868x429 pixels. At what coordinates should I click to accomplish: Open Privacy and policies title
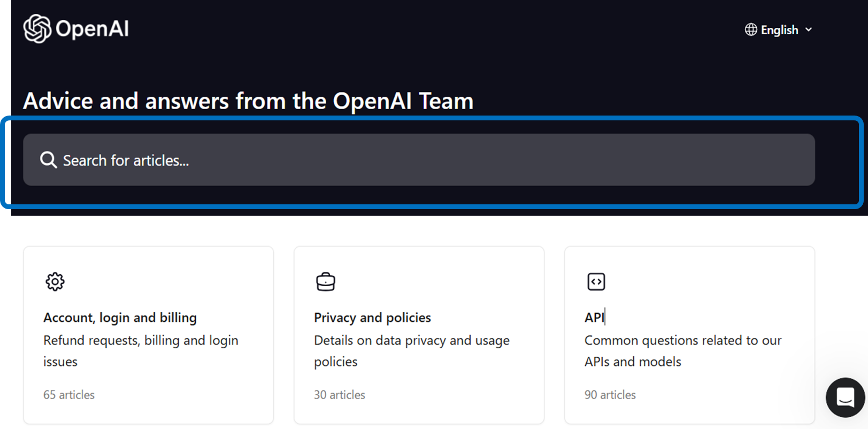[372, 318]
